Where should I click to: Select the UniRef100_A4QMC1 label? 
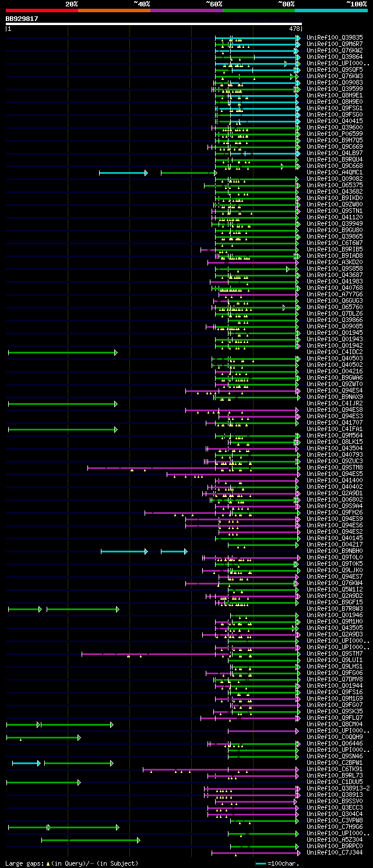point(335,172)
